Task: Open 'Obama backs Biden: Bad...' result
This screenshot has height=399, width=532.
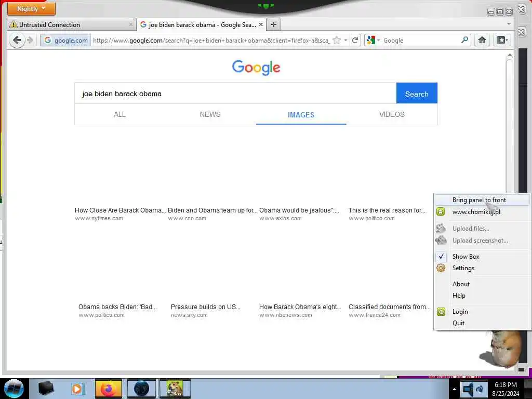Action: [118, 307]
